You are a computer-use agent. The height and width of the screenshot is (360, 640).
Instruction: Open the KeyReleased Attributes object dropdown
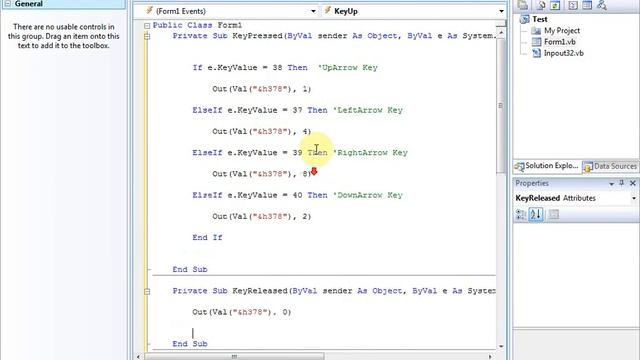pos(633,198)
